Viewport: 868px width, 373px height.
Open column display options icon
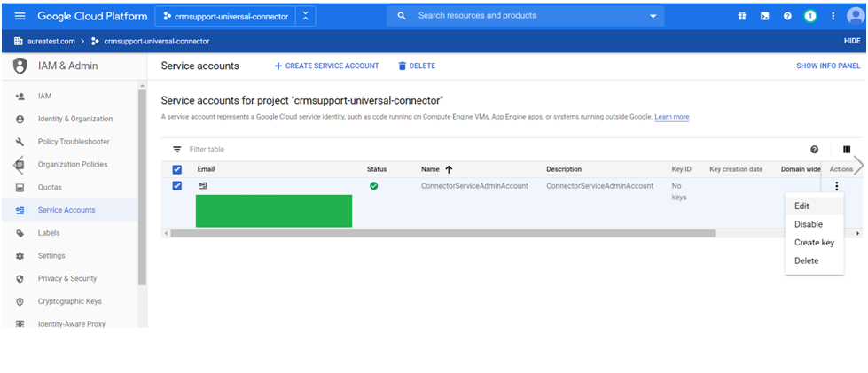click(847, 150)
